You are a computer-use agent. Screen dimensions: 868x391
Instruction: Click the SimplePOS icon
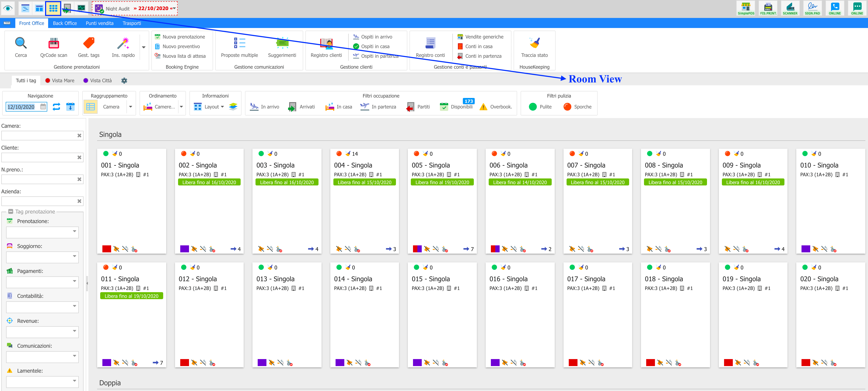pos(746,6)
